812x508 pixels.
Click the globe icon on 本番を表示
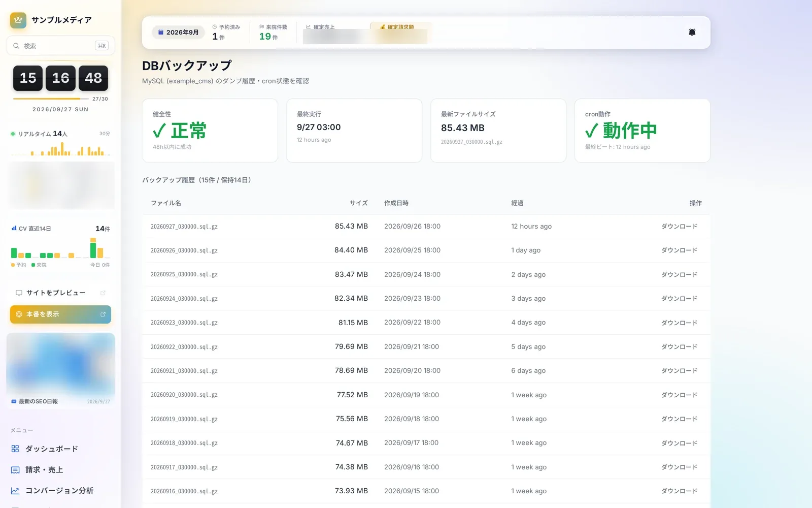[x=19, y=314]
